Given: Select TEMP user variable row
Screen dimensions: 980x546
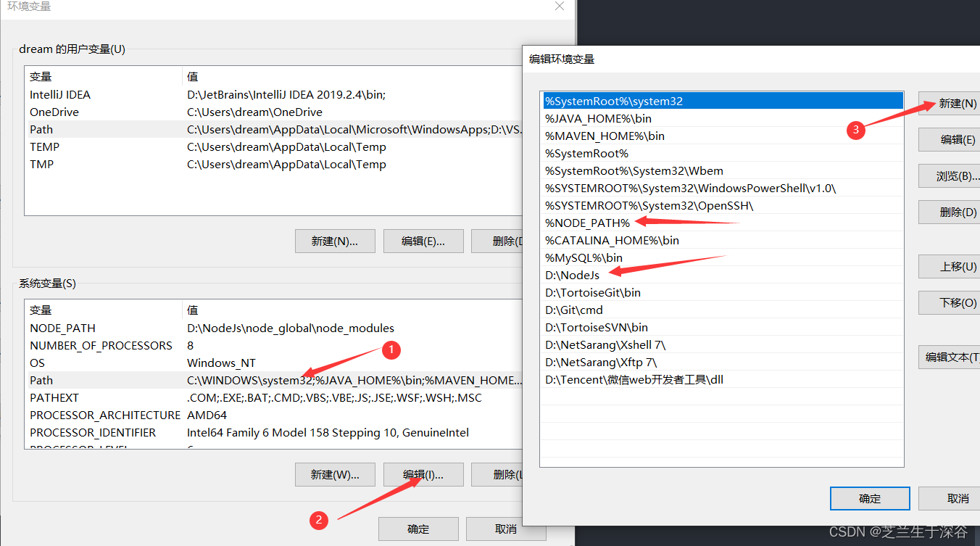Looking at the screenshot, I should (x=273, y=146).
